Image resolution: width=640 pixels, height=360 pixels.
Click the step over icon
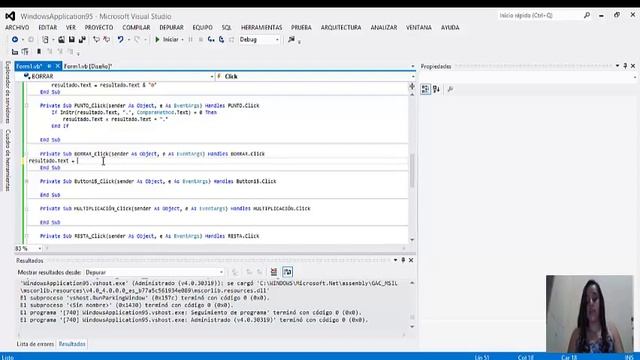pos(221,40)
